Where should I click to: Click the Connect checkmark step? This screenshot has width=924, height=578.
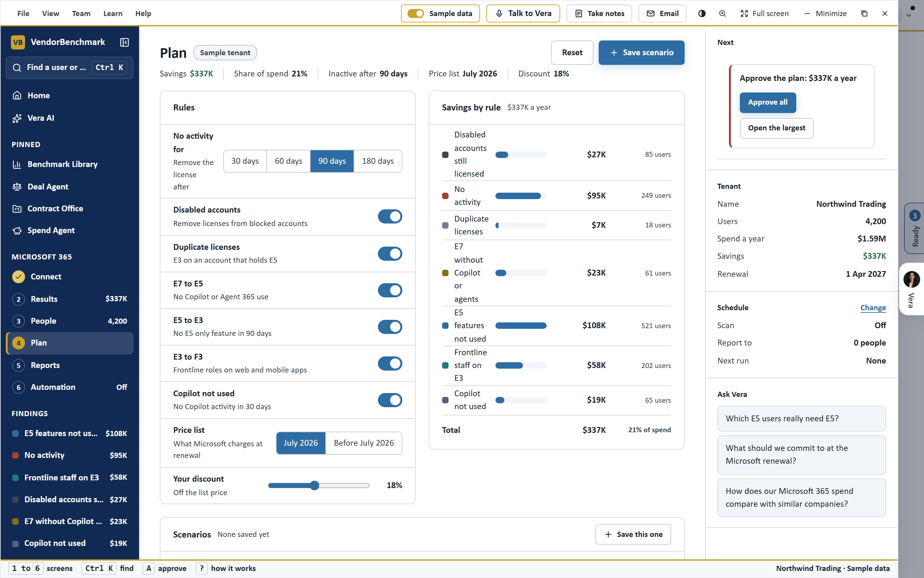[x=70, y=277]
